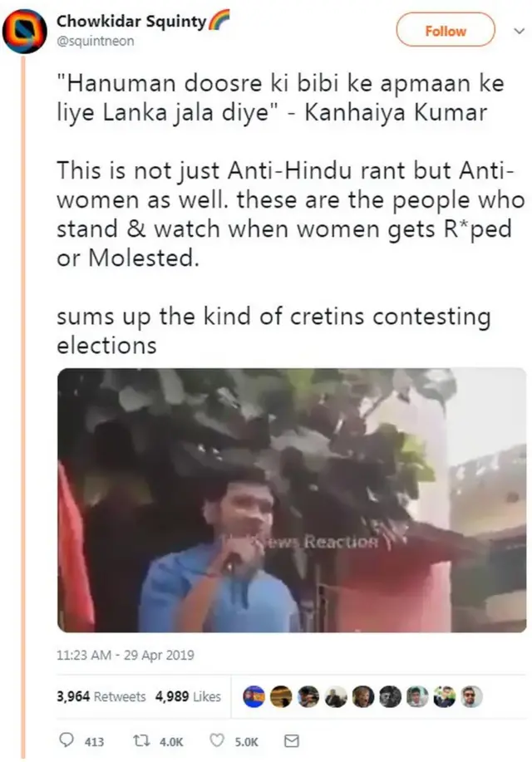Image resolution: width=532 pixels, height=762 pixels.
Task: Open the second liker's profile picture
Action: coord(282,696)
